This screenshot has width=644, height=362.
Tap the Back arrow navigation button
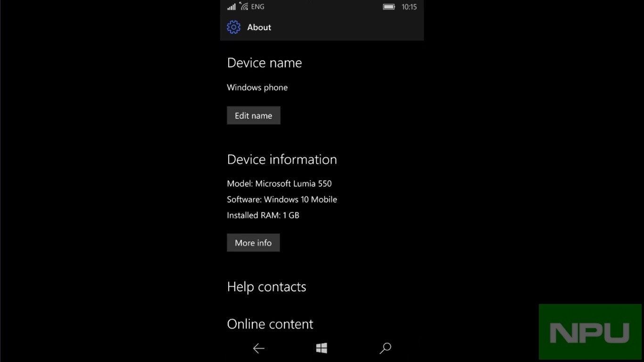coord(259,348)
